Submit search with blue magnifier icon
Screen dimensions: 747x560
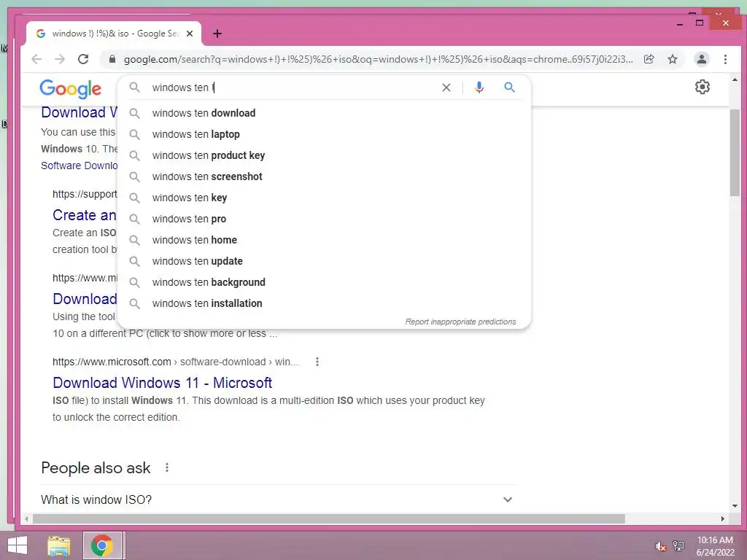click(x=509, y=87)
